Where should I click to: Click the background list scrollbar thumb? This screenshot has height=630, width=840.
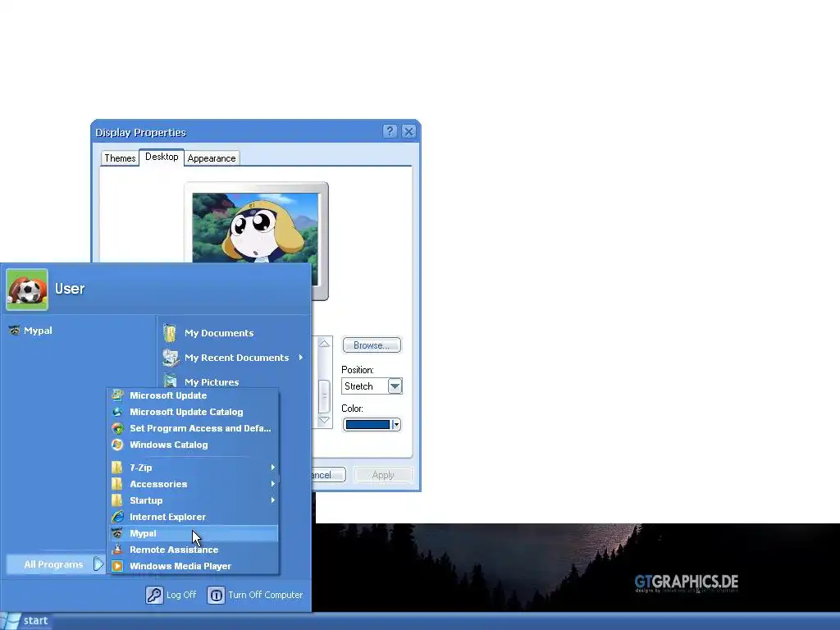324,396
